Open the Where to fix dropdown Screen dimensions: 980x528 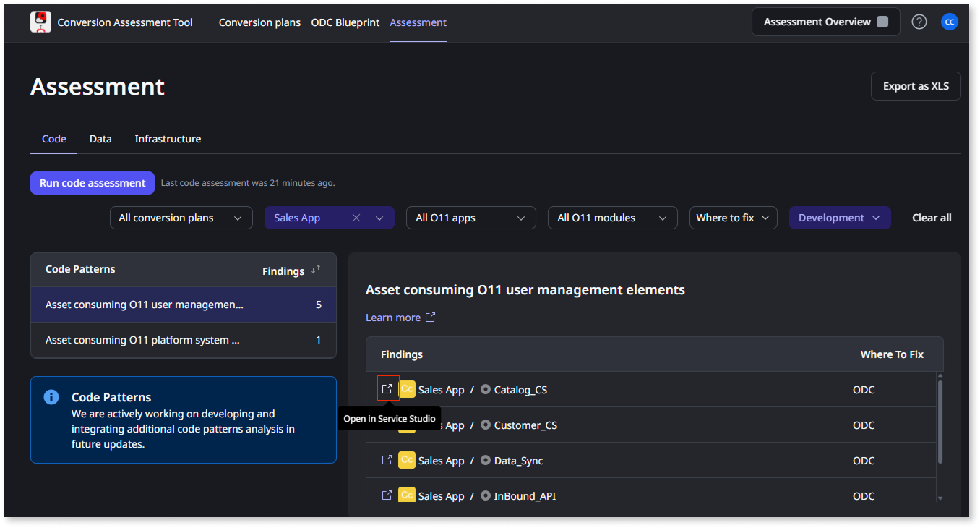point(734,218)
